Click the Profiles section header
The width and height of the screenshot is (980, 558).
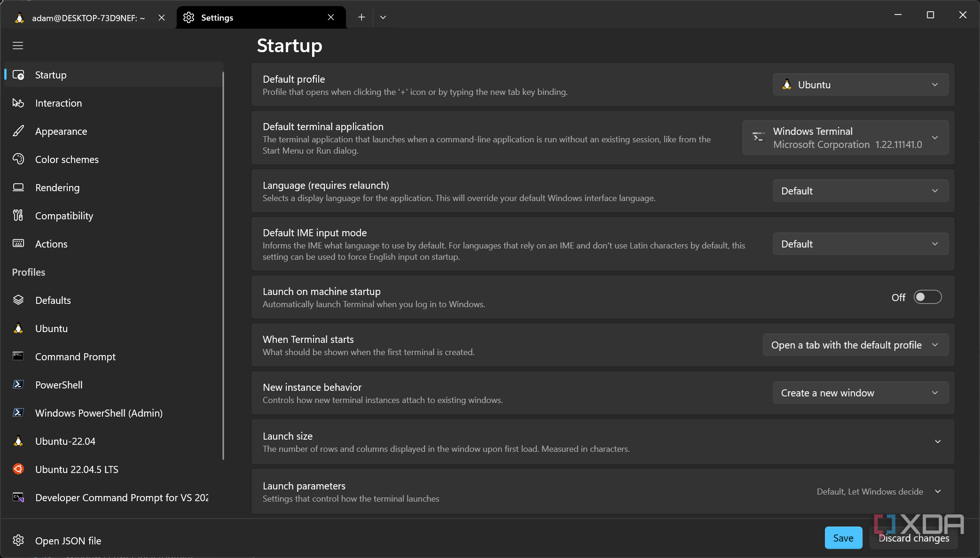(29, 272)
